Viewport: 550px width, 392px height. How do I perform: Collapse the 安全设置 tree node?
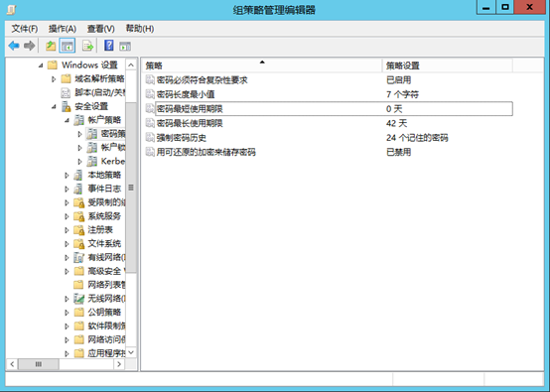(x=54, y=106)
